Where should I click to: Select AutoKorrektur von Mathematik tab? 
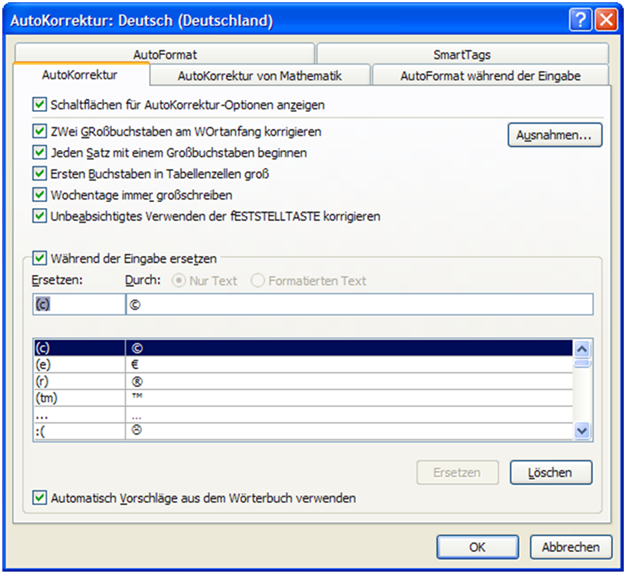(x=259, y=75)
